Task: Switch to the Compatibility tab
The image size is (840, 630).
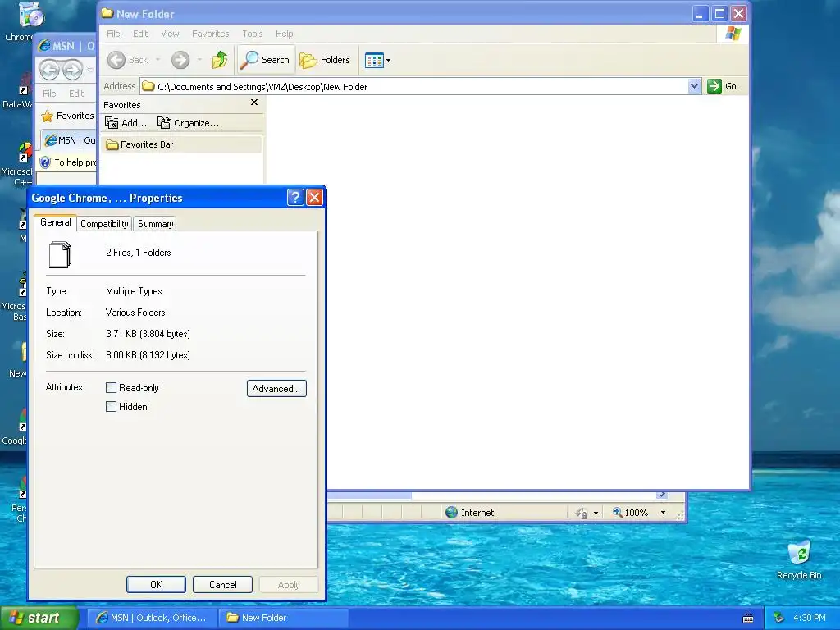Action: click(104, 224)
